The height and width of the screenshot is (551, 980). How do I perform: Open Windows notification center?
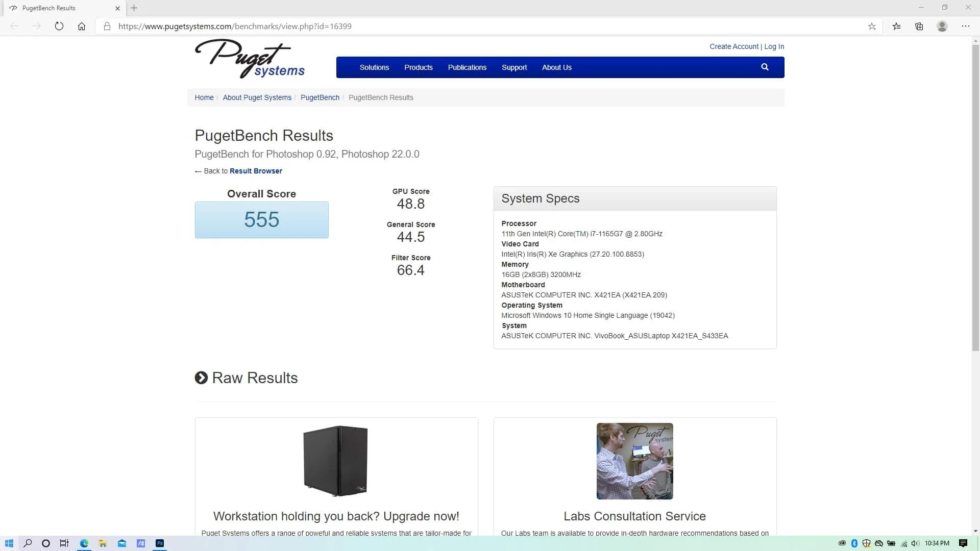(963, 543)
